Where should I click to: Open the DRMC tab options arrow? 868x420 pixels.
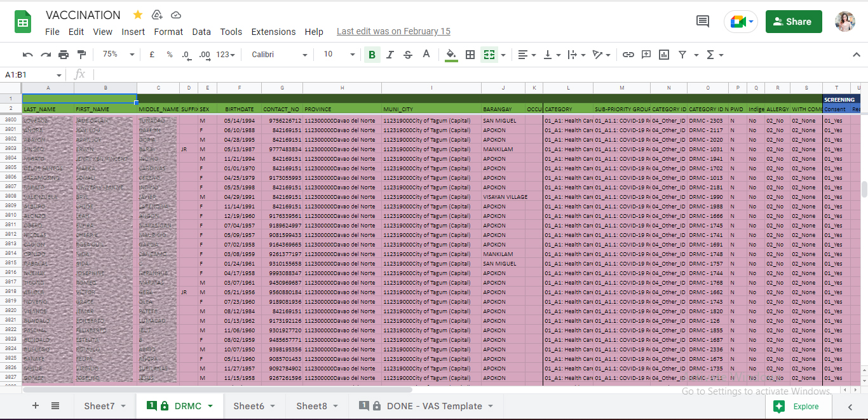pyautogui.click(x=210, y=406)
